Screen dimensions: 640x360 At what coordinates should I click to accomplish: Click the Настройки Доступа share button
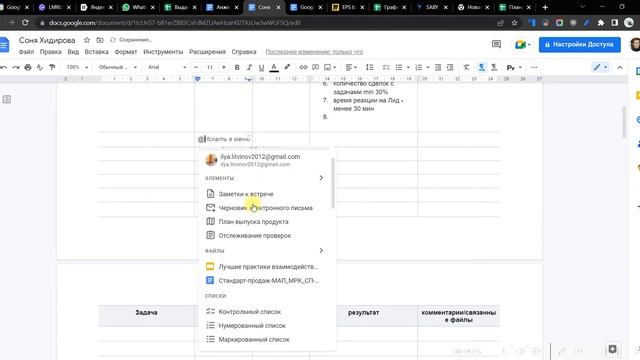point(580,44)
